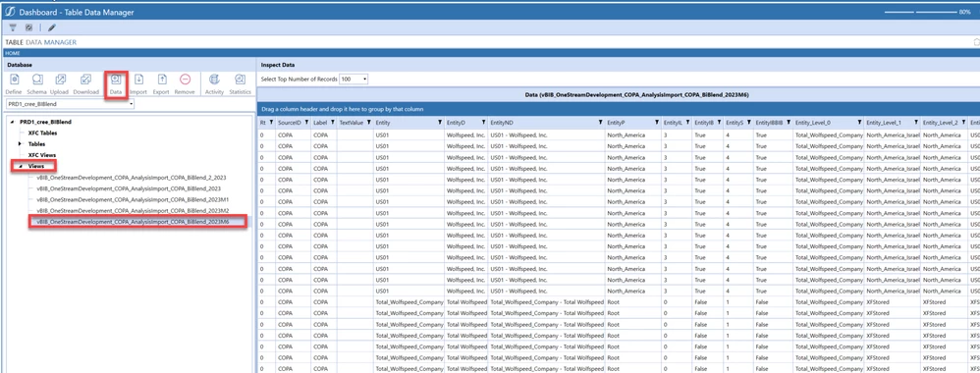This screenshot has height=373, width=980.
Task: Select view COPA_BiBlend_2023M1
Action: coord(133,199)
